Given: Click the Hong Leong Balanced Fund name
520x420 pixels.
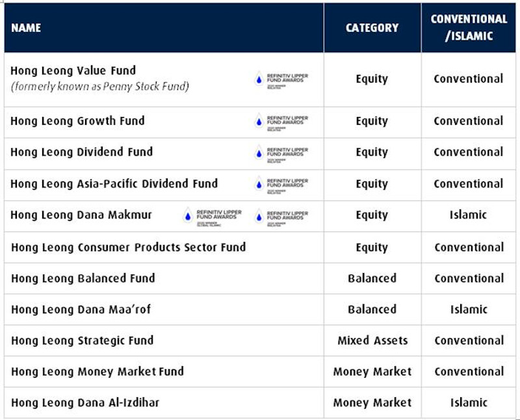Looking at the screenshot, I should coord(83,278).
